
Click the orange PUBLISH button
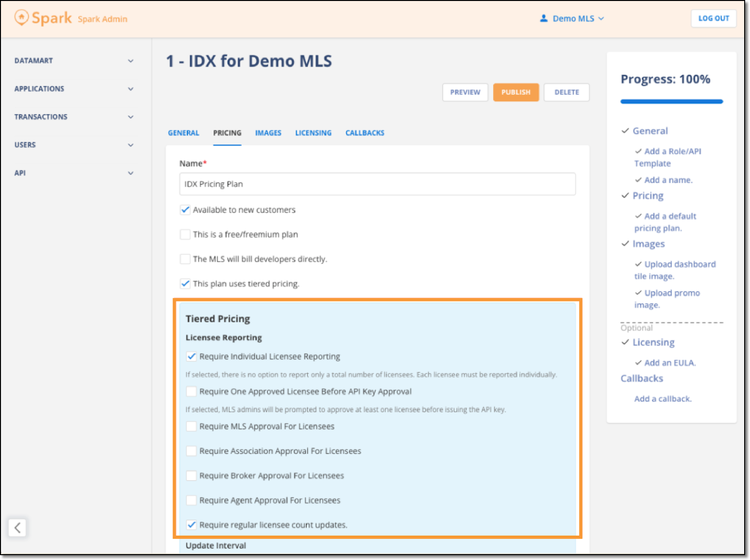coord(516,92)
